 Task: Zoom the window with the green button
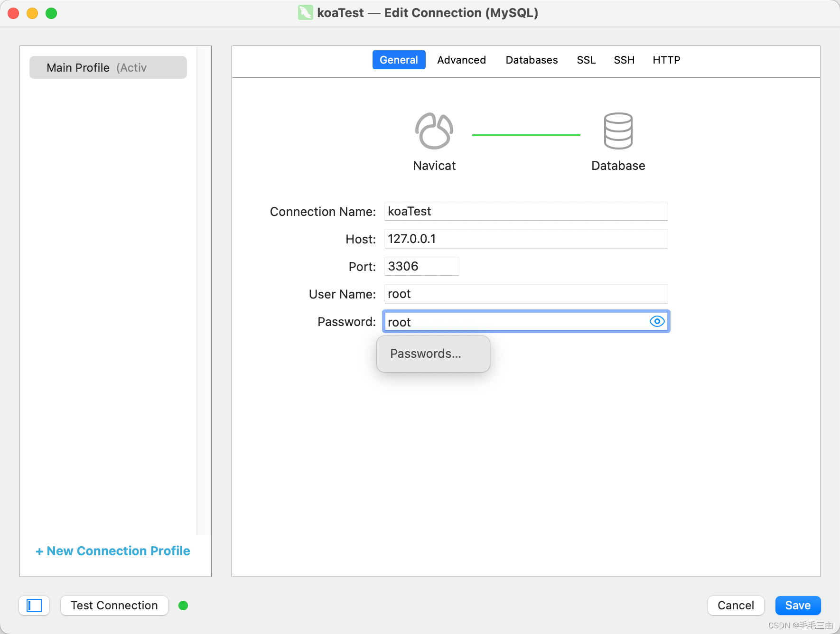[51, 13]
